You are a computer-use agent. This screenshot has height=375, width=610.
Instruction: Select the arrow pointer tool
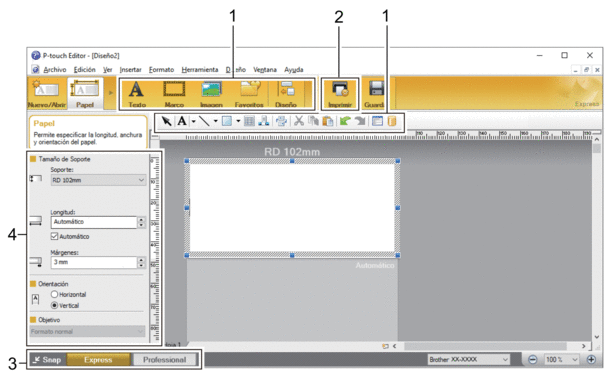click(167, 121)
